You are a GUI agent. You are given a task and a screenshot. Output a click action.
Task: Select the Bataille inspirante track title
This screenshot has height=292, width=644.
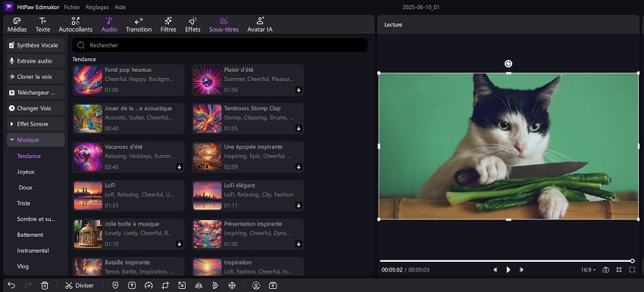[x=127, y=262]
